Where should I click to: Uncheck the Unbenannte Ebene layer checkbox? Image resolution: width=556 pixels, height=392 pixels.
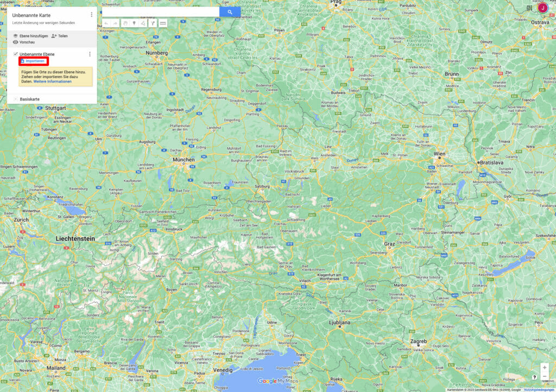tap(16, 54)
